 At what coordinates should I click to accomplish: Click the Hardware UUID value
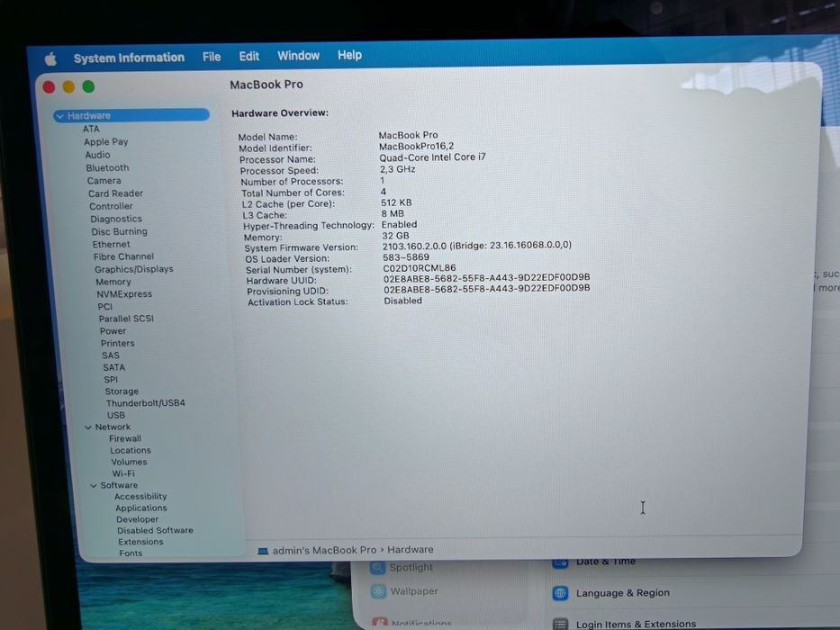pos(486,277)
